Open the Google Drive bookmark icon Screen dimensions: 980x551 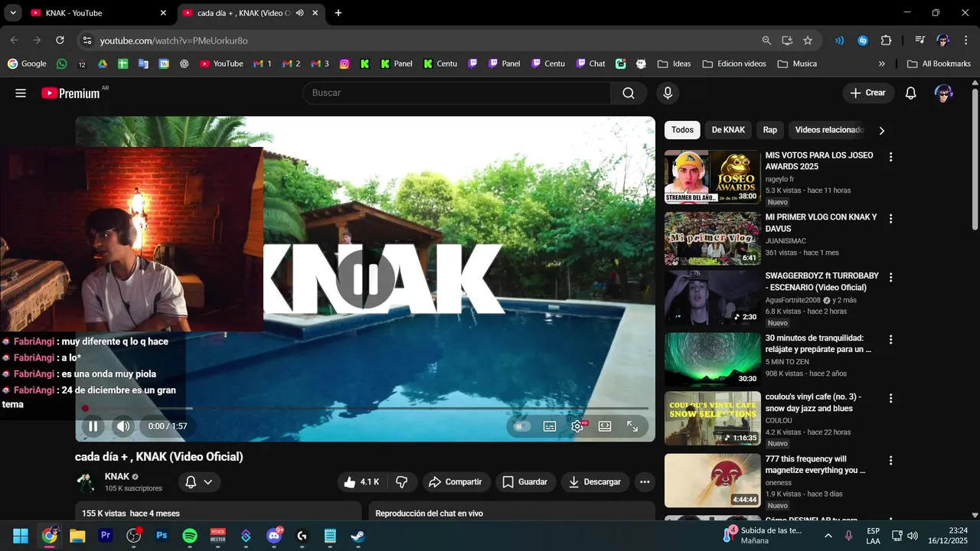click(x=103, y=64)
